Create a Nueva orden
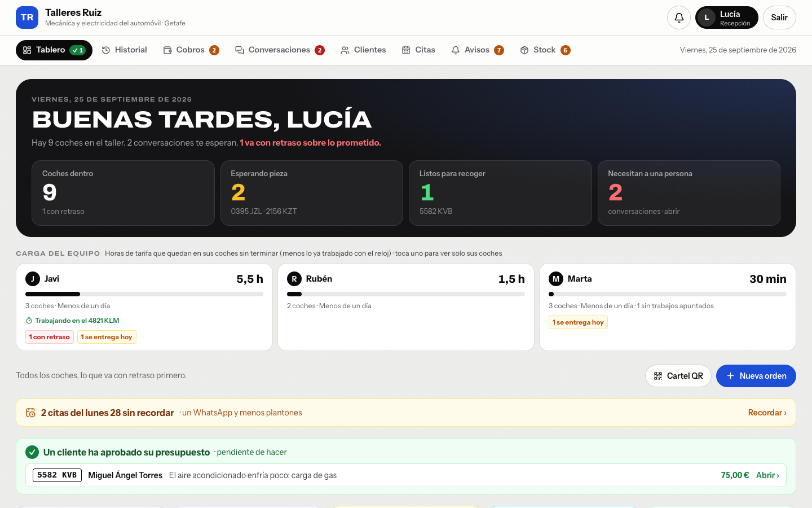 tap(756, 376)
